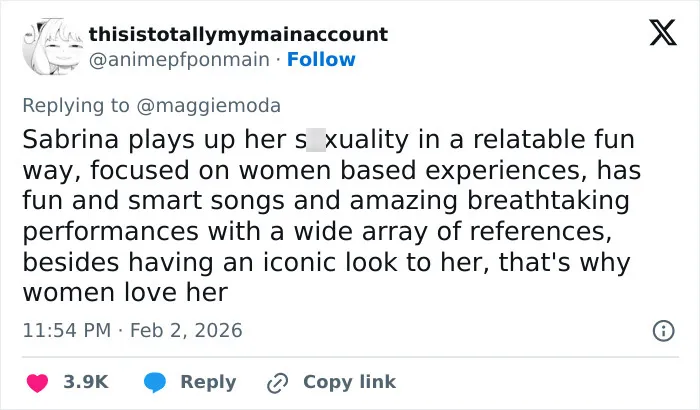Click the 'amazing breathtaking' tweet line
This screenshot has height=410, width=700.
tap(490, 201)
